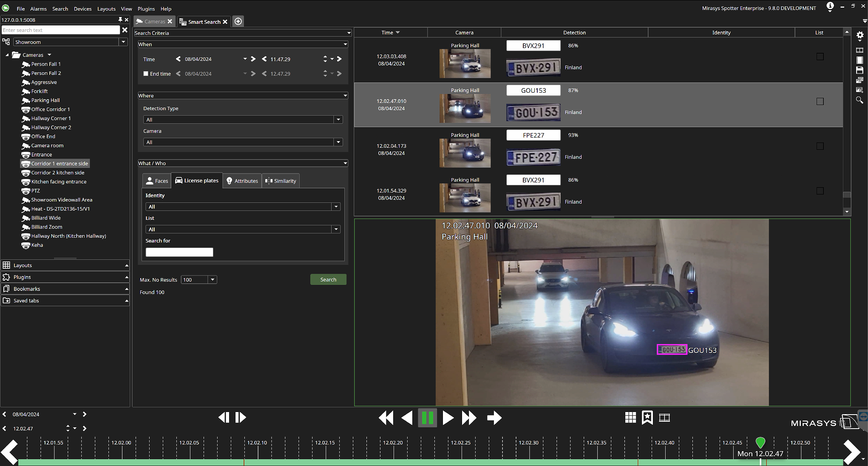The width and height of the screenshot is (868, 466).
Task: Toggle the End time checkbox
Action: click(146, 73)
